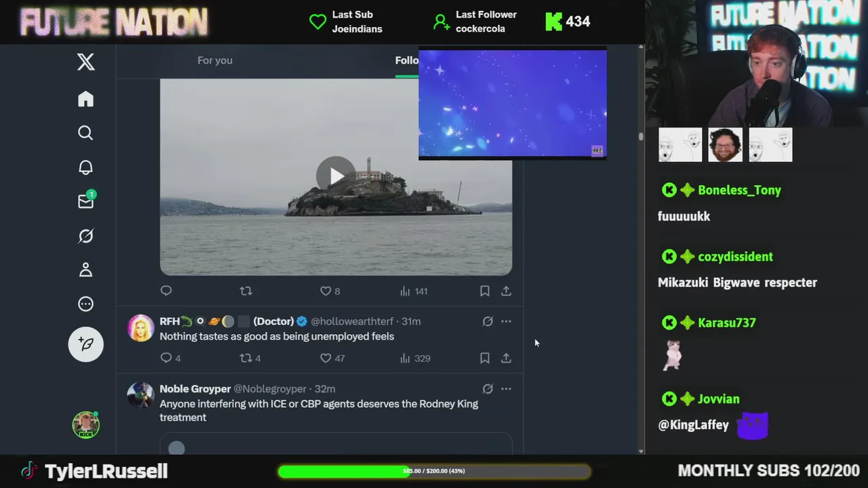
Task: Click the TikTok logo by TylerLRussell
Action: [x=28, y=471]
